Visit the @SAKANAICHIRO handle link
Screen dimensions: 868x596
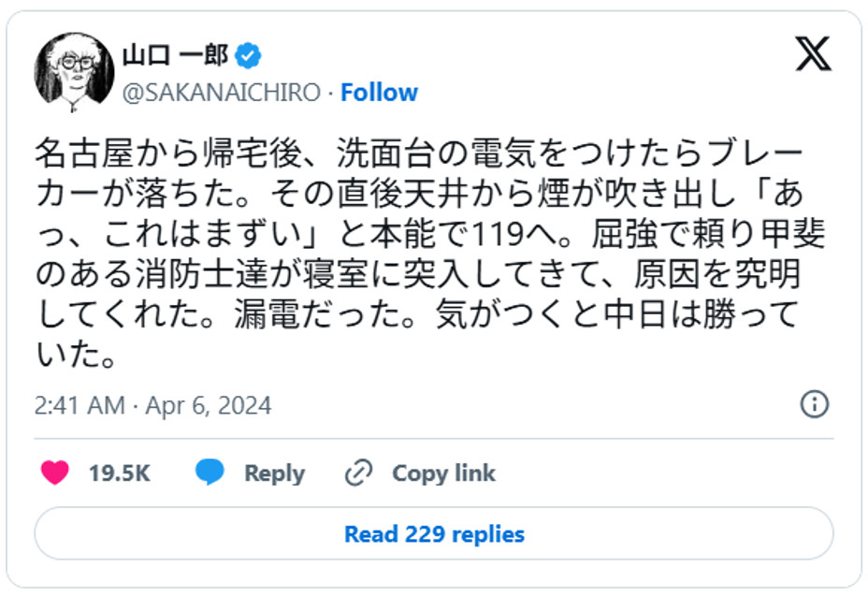222,93
